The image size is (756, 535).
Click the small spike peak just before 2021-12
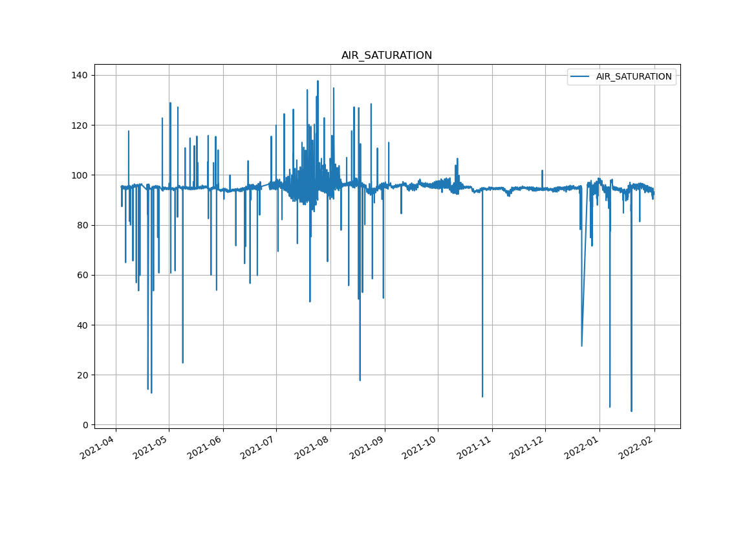point(542,171)
